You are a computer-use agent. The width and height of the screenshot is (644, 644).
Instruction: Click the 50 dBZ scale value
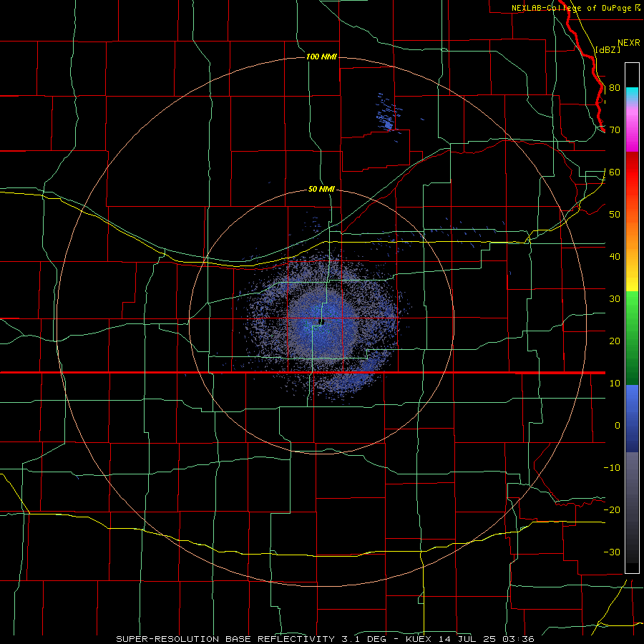tap(615, 215)
